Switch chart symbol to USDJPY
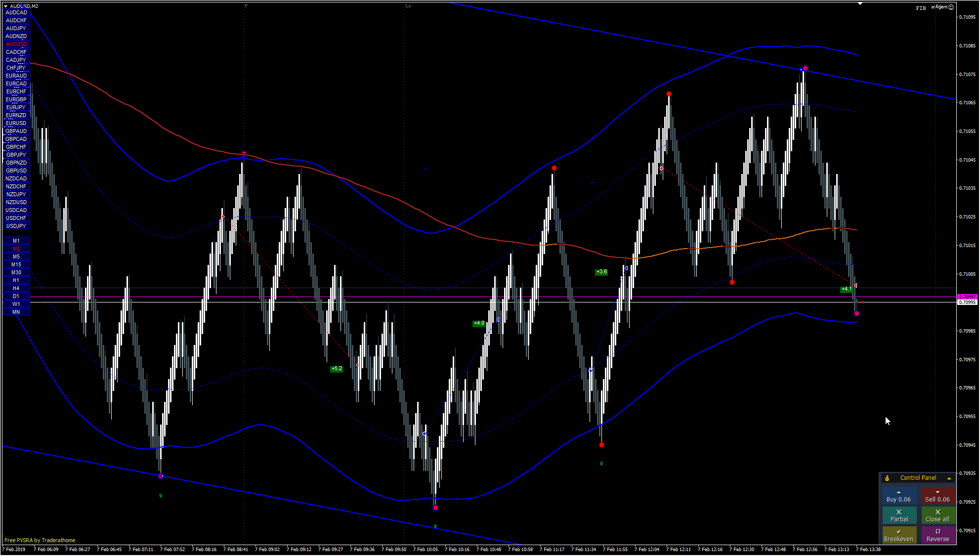The image size is (980, 556). (x=16, y=226)
